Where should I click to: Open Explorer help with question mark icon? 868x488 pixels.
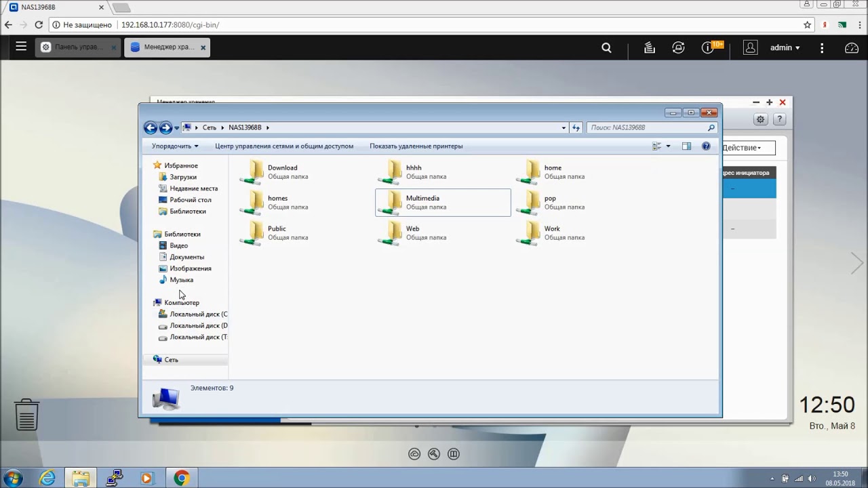(x=706, y=146)
